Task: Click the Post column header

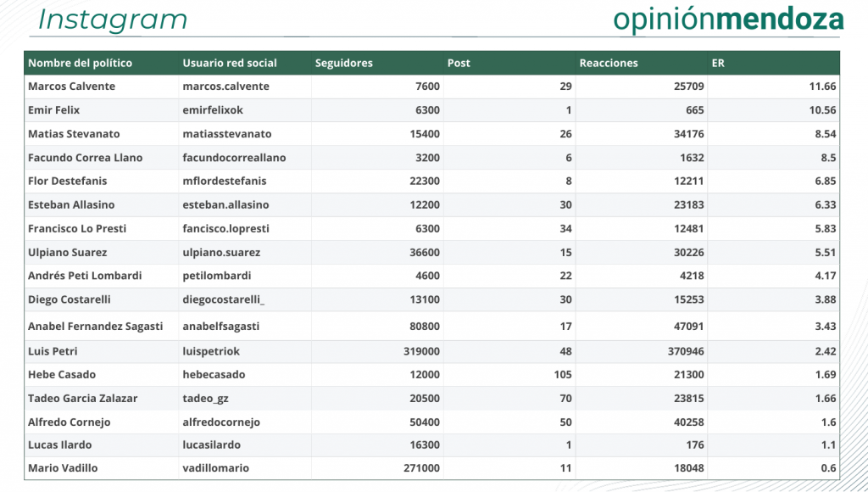Action: click(x=459, y=63)
